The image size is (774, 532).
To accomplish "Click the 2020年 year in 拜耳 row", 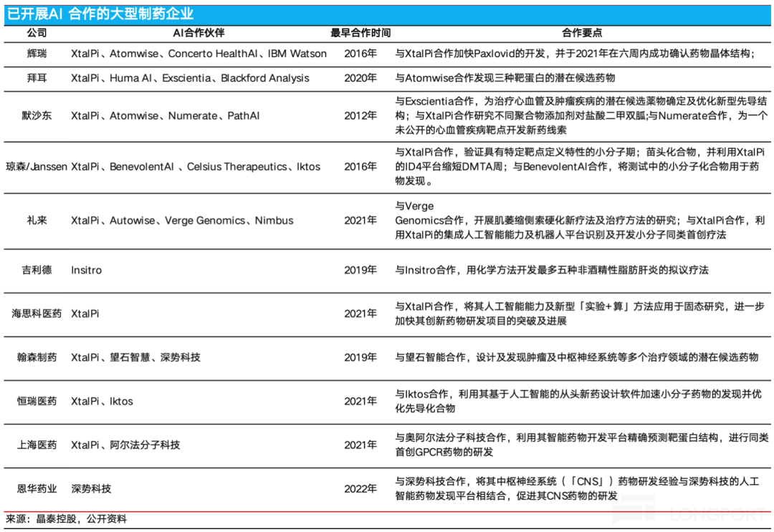I will (x=360, y=78).
